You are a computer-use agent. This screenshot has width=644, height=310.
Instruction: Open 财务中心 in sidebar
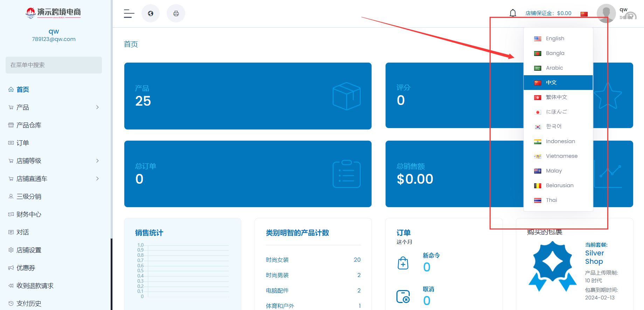coord(29,214)
